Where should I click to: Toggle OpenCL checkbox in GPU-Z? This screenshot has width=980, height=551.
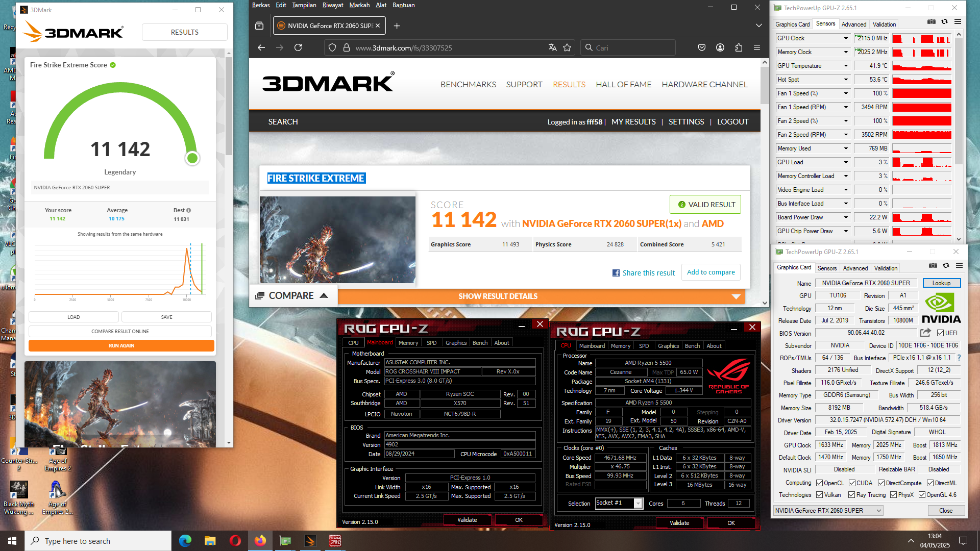coord(819,483)
